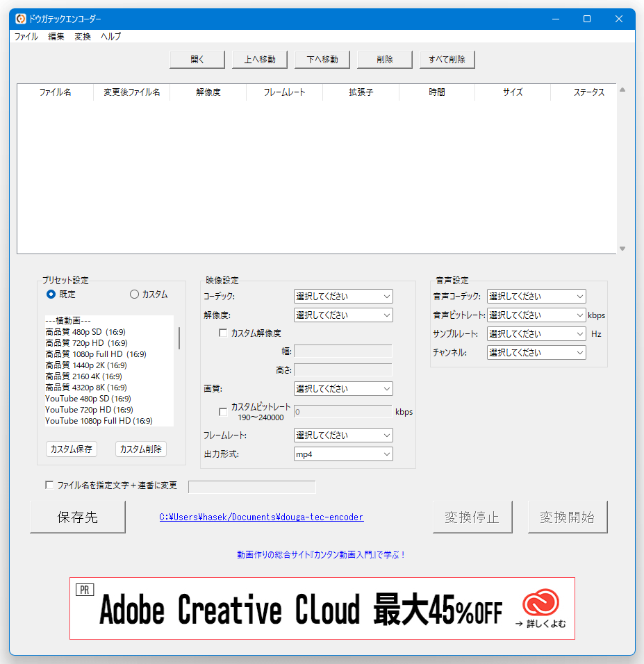Open the 編集 menu
The height and width of the screenshot is (664, 644).
click(x=56, y=36)
